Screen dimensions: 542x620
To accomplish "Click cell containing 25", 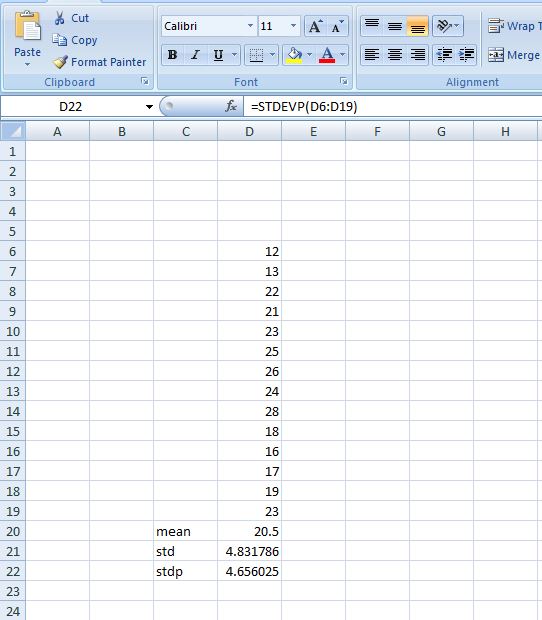I will pyautogui.click(x=249, y=351).
